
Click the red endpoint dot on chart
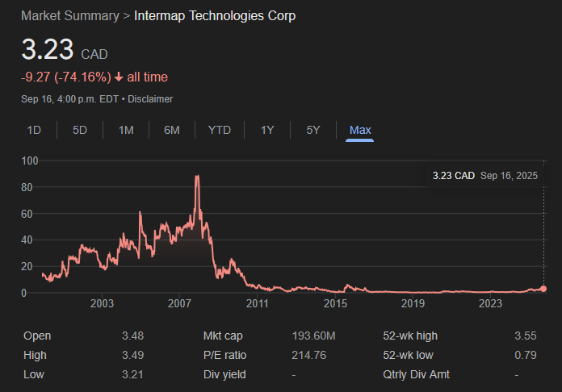coord(543,289)
